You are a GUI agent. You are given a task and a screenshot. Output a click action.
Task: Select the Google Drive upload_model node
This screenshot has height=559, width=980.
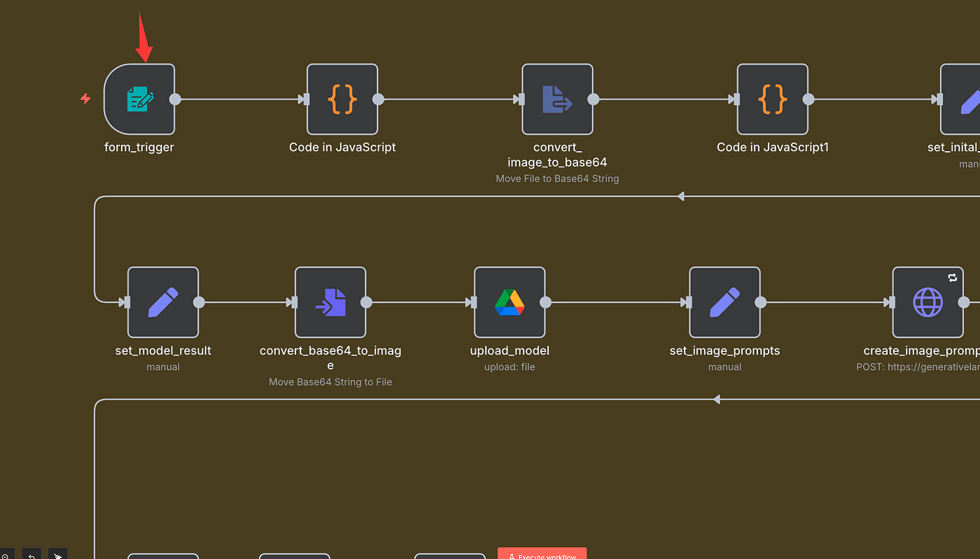510,302
